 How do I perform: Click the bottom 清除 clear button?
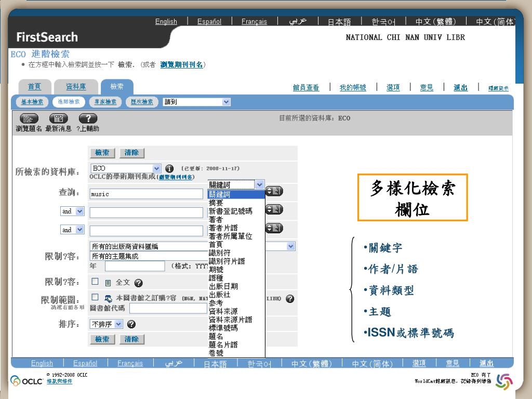[x=131, y=339]
